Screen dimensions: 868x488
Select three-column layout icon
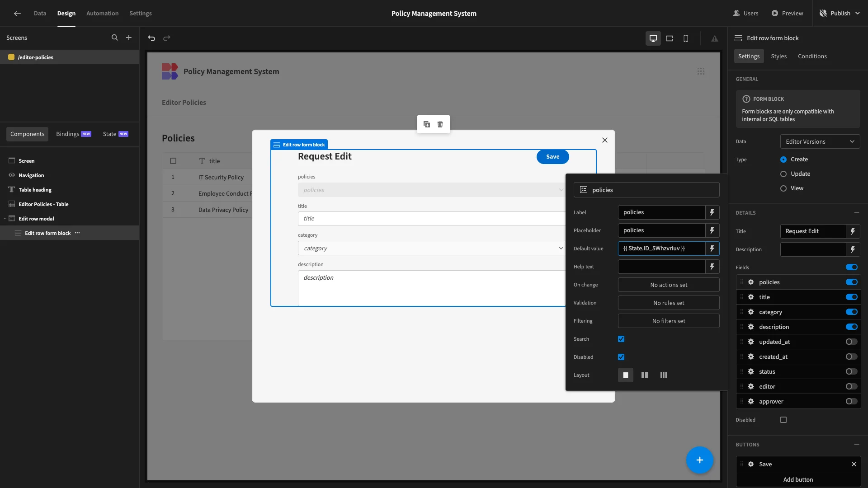point(663,375)
